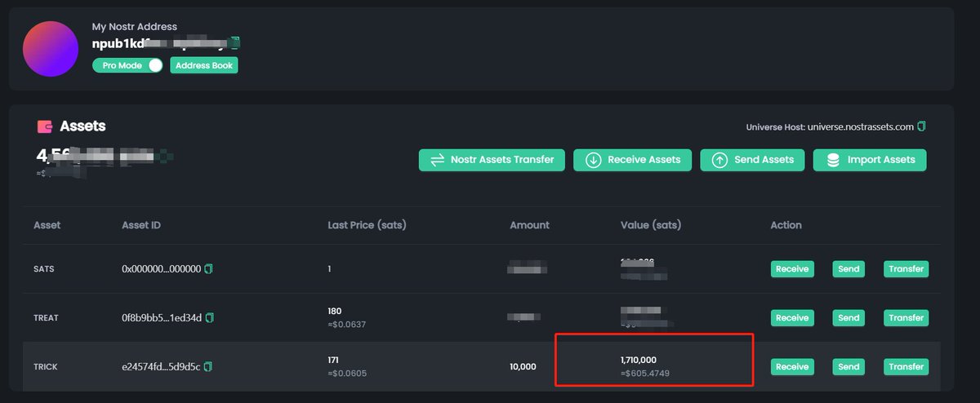Copy TREAT asset ID
980x403 pixels.
pyautogui.click(x=210, y=317)
